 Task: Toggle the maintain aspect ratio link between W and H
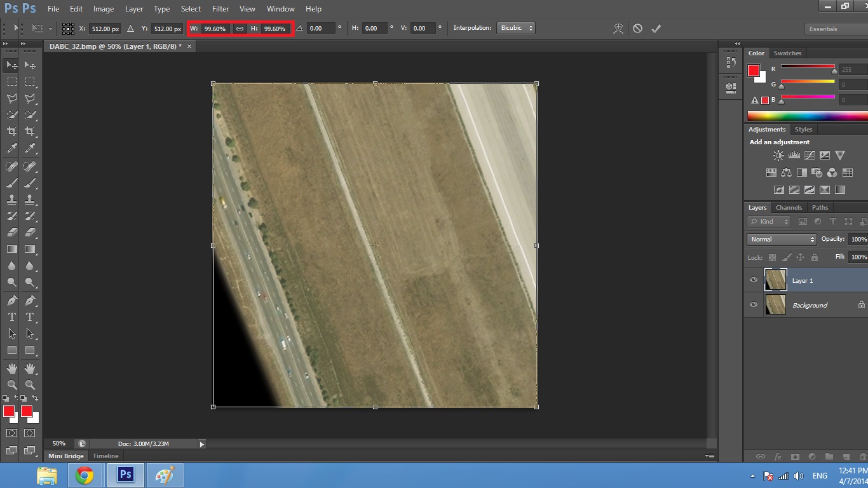(x=240, y=29)
